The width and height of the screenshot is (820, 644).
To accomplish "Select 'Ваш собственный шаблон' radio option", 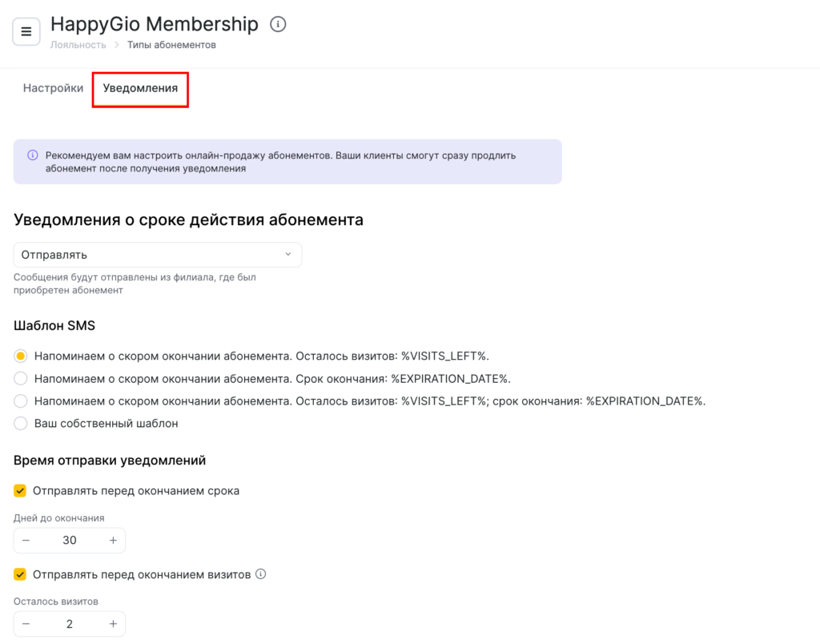I will (x=21, y=423).
